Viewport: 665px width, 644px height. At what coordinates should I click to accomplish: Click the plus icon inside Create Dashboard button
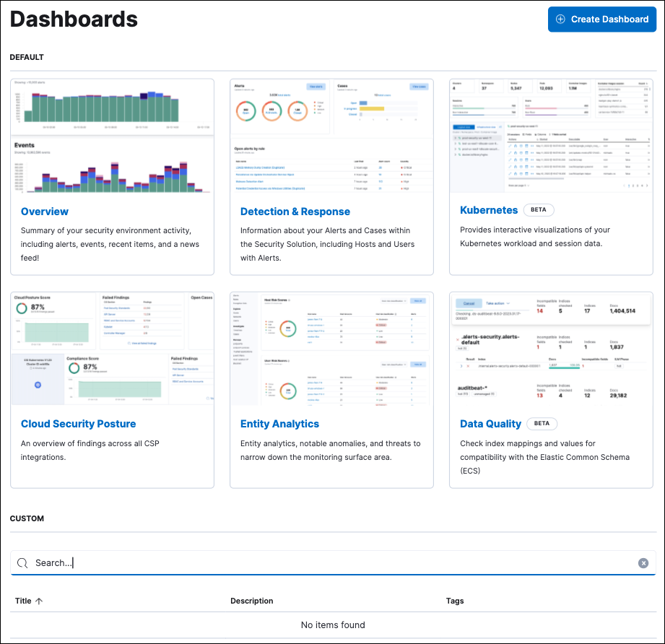[x=561, y=19]
